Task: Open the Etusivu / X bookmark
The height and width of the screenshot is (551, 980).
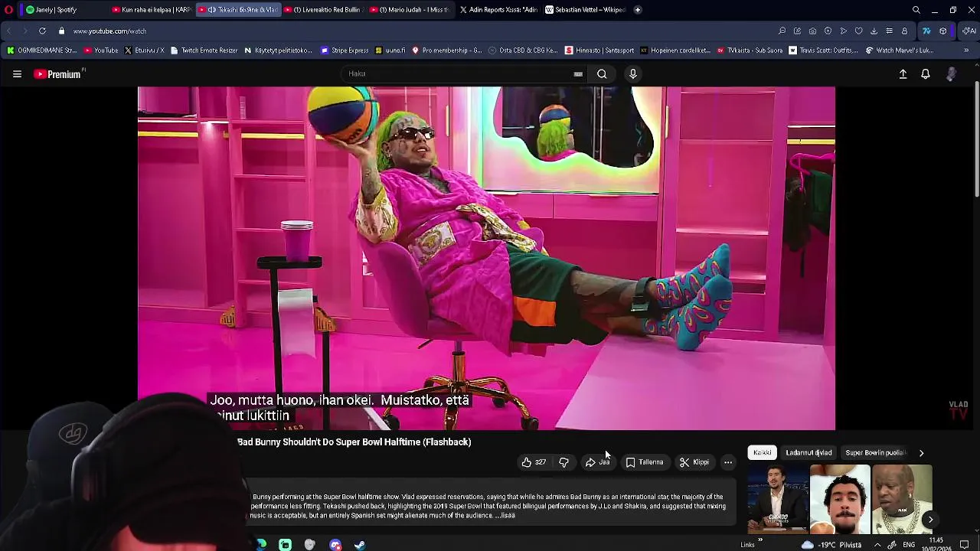Action: (x=144, y=51)
